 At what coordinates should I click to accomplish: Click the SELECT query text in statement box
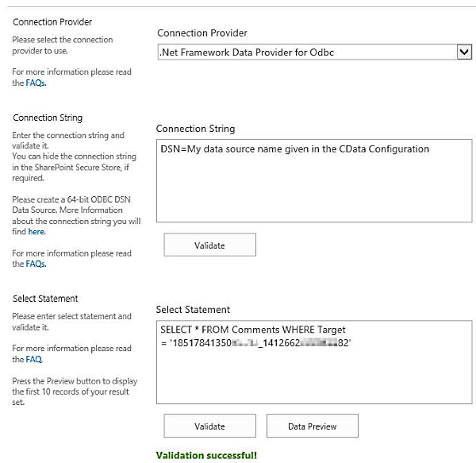[x=252, y=330]
